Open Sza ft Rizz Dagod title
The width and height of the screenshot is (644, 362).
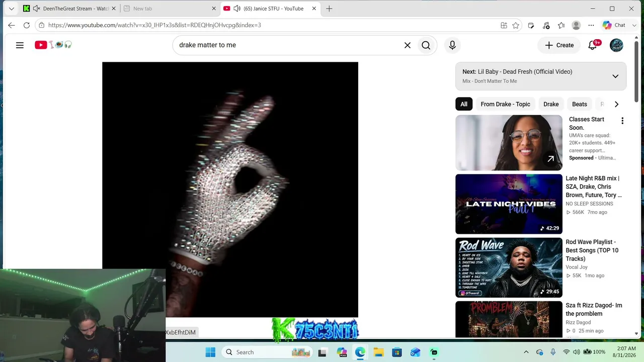click(x=594, y=310)
